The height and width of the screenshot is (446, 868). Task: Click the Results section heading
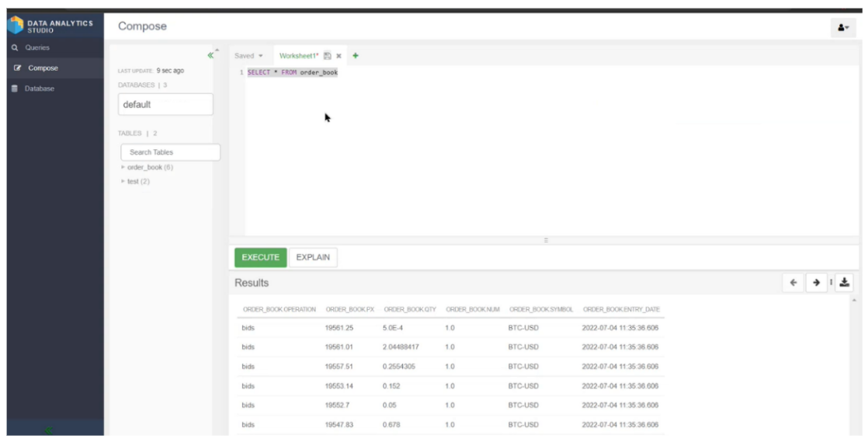click(x=252, y=283)
